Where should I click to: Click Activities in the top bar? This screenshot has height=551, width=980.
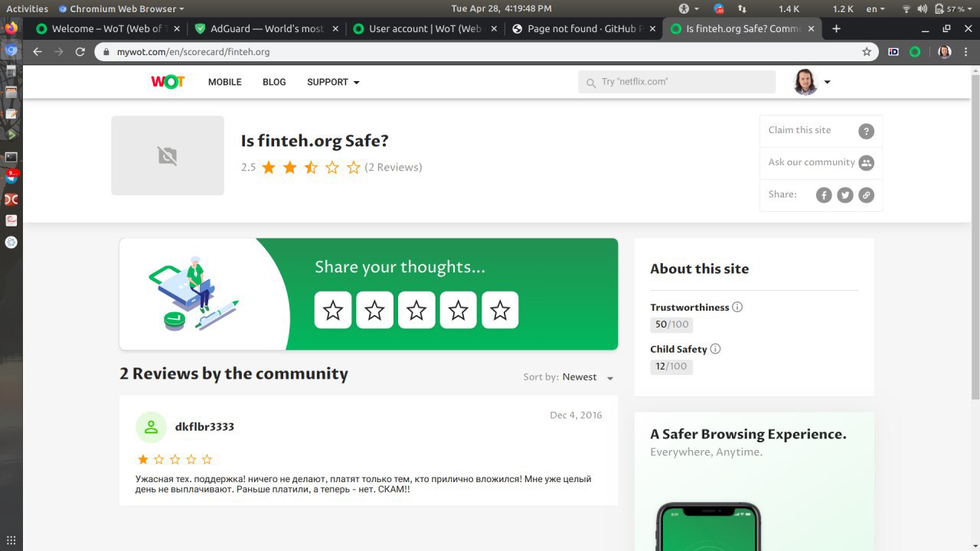27,9
